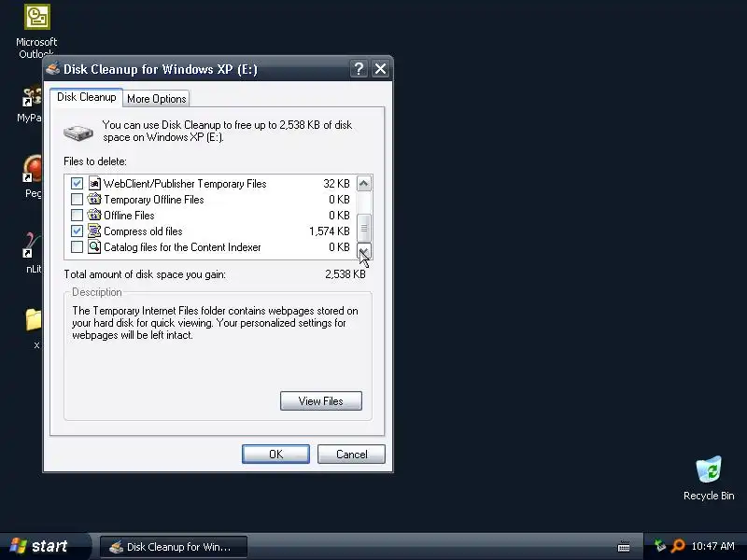
Task: Click the hard drive icon in dialog
Action: point(78,133)
